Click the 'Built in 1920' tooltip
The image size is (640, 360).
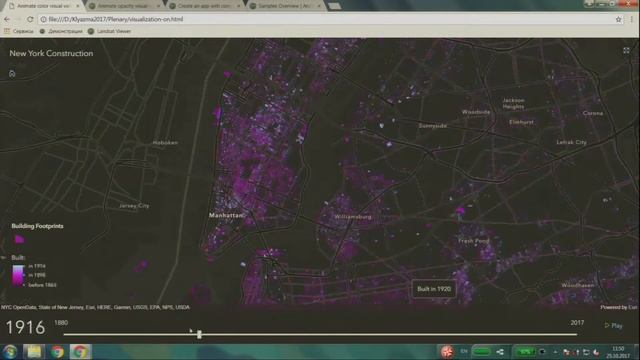[434, 289]
